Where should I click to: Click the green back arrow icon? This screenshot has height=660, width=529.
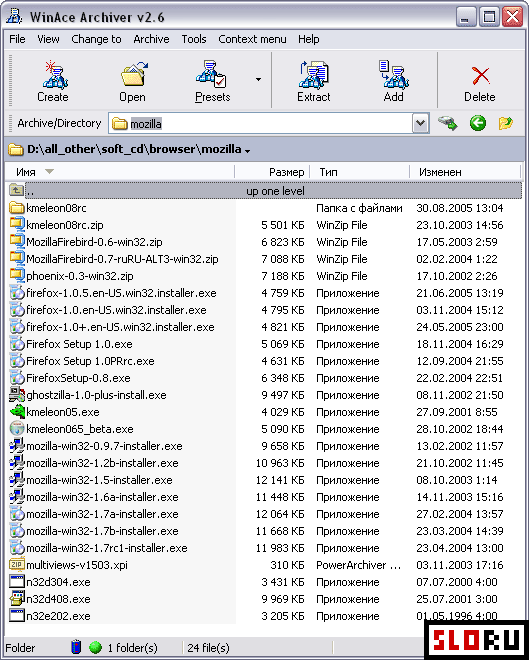point(478,123)
